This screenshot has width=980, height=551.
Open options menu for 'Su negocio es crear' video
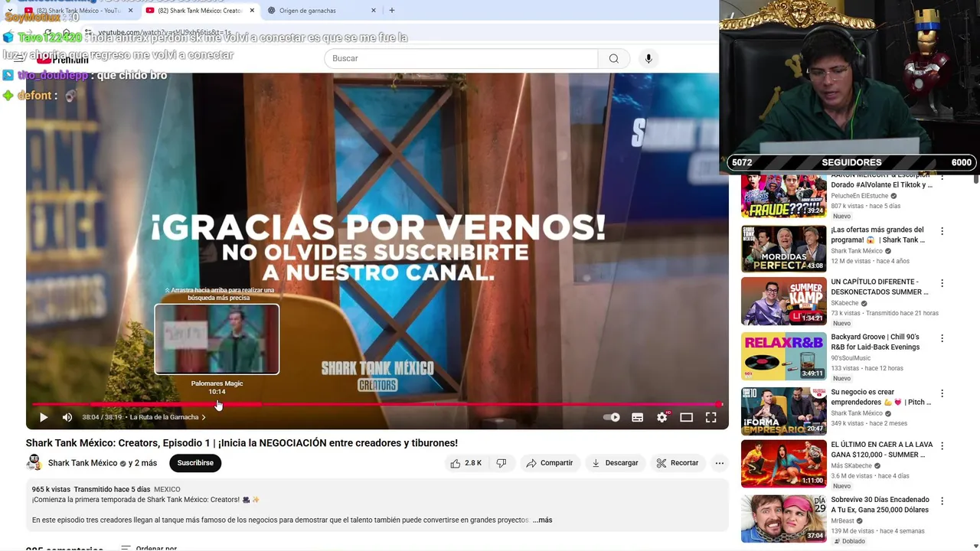pos(942,393)
